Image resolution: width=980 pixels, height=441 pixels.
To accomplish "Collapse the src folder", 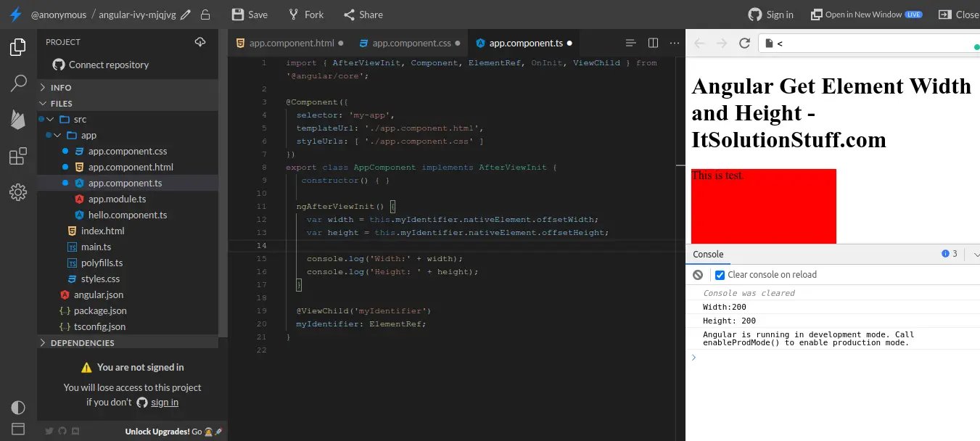I will pos(50,120).
